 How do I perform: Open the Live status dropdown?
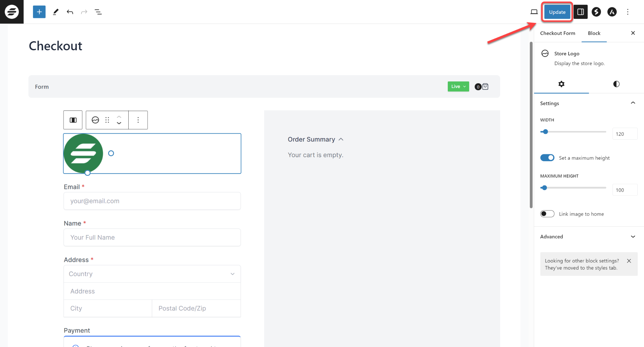(458, 86)
